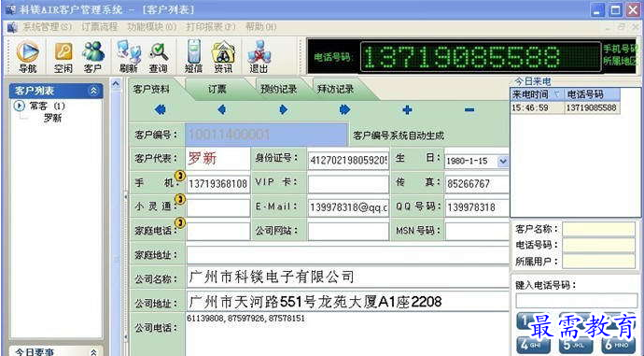The image size is (644, 356).
Task: Expand the 今日要事 panel chevron
Action: pyautogui.click(x=93, y=352)
